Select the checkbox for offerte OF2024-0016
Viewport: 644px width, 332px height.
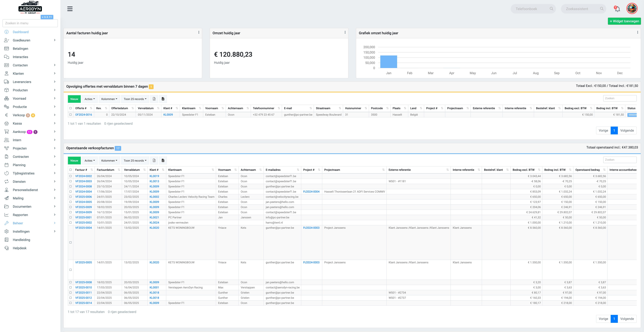(70, 115)
